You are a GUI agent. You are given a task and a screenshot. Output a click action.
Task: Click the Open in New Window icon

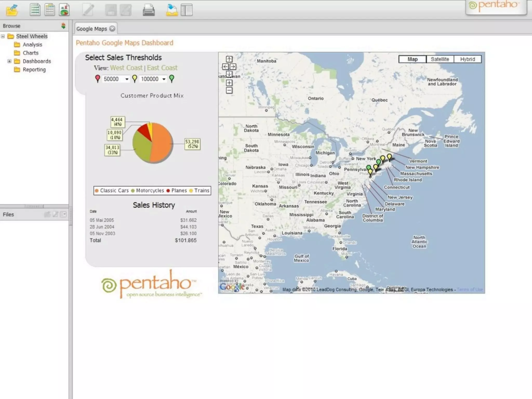pyautogui.click(x=172, y=10)
